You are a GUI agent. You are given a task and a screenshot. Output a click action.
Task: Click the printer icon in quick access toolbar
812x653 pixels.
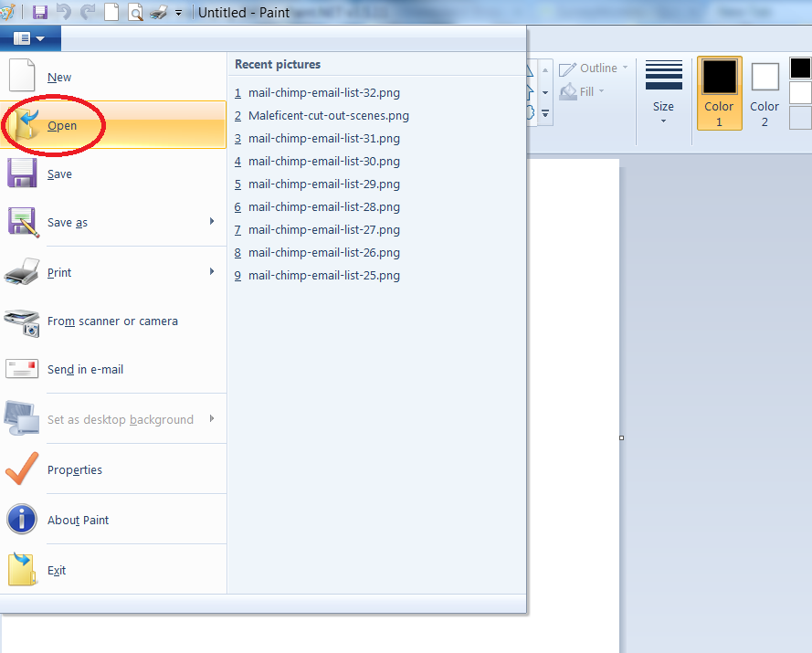click(158, 13)
